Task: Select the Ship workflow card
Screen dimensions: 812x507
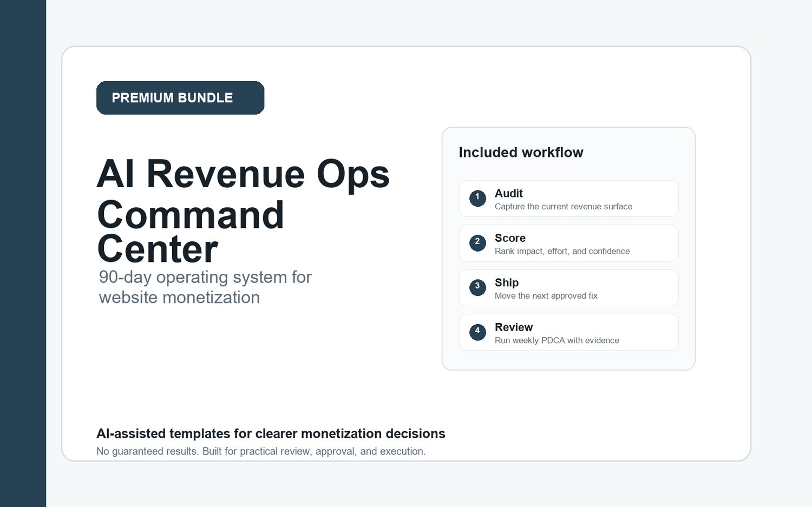Action: pyautogui.click(x=568, y=288)
